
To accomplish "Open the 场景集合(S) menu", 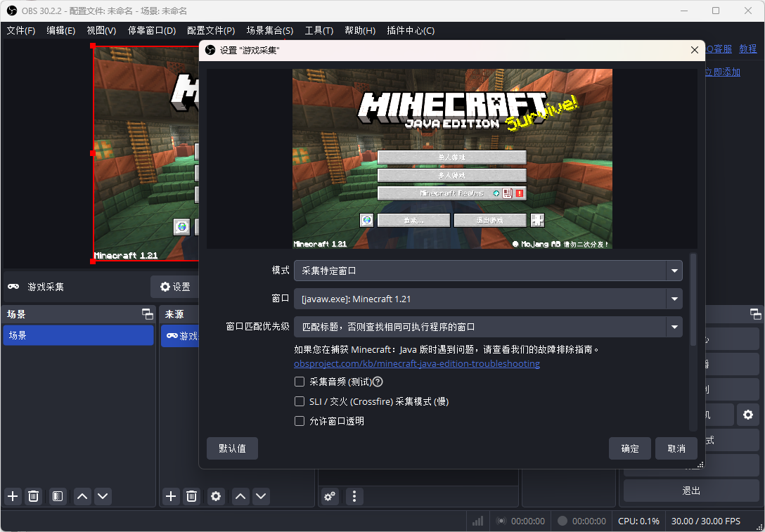I will [x=270, y=31].
